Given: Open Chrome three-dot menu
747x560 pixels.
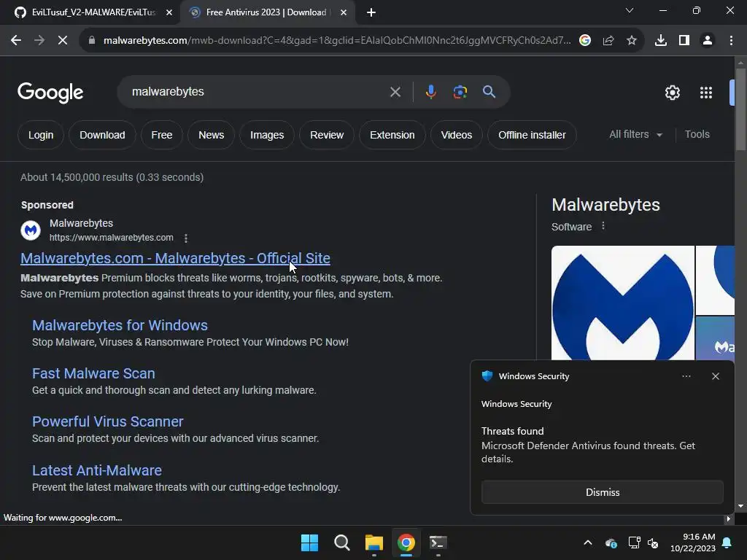Looking at the screenshot, I should pyautogui.click(x=731, y=41).
